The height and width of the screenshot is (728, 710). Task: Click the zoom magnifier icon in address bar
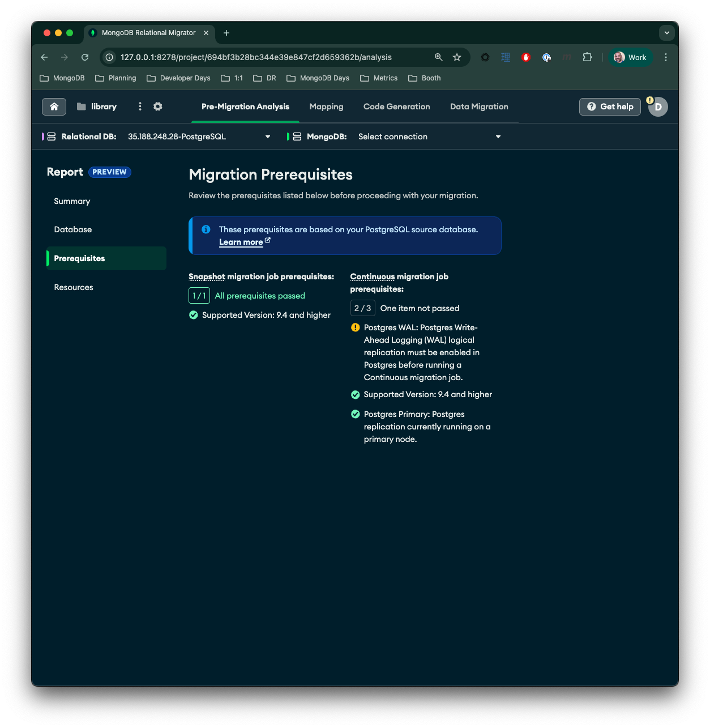[x=438, y=57]
